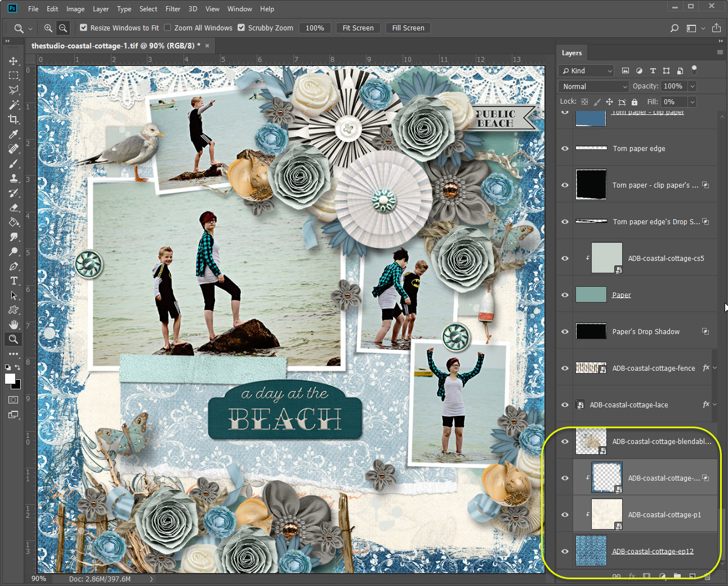Open the Filter menu

[173, 9]
